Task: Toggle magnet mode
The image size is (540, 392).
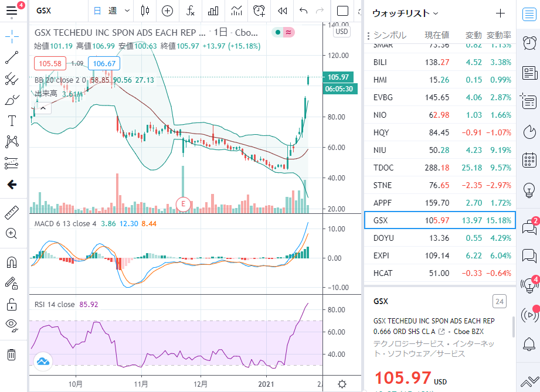Action: point(12,263)
